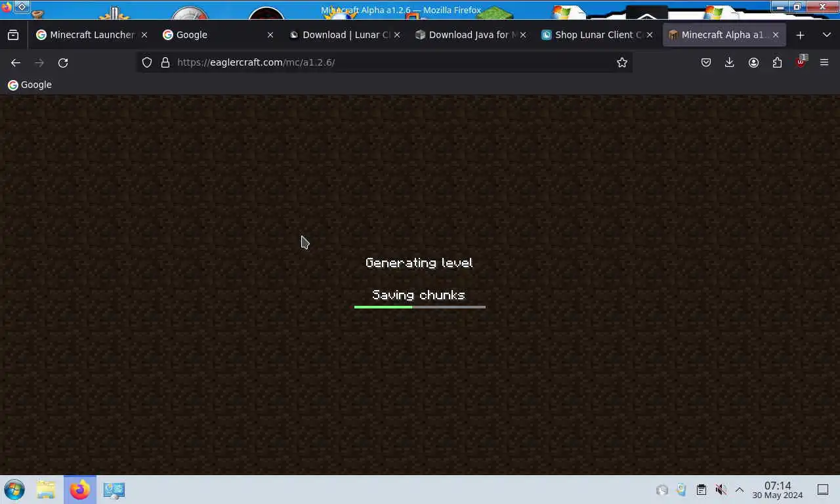This screenshot has height=504, width=840.
Task: Open the clipboard tray icon
Action: coord(701,490)
